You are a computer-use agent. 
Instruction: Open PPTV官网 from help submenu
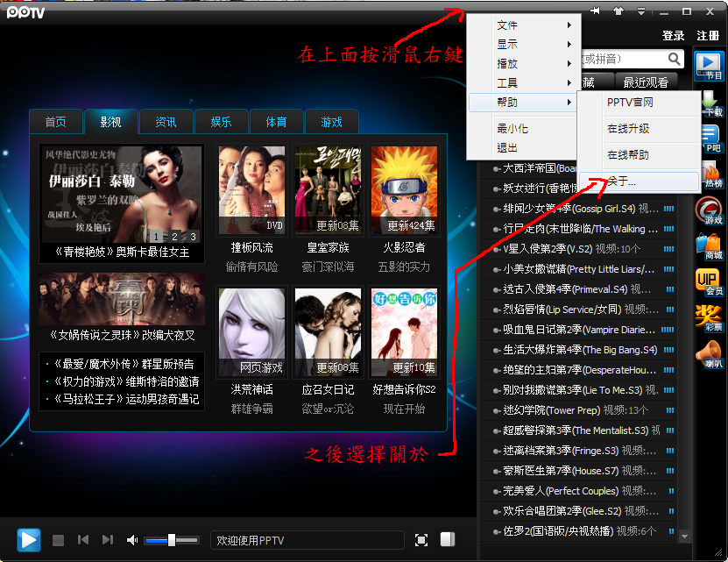(x=639, y=103)
